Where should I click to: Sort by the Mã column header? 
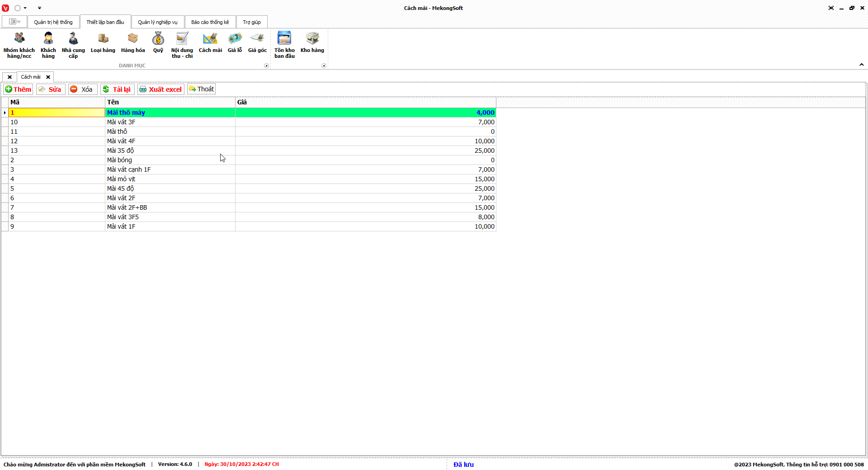coord(57,102)
